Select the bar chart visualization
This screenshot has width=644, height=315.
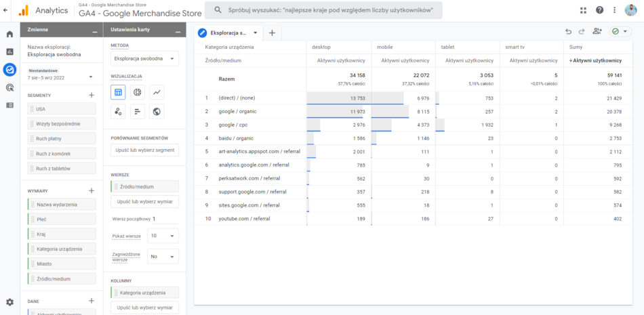click(137, 112)
